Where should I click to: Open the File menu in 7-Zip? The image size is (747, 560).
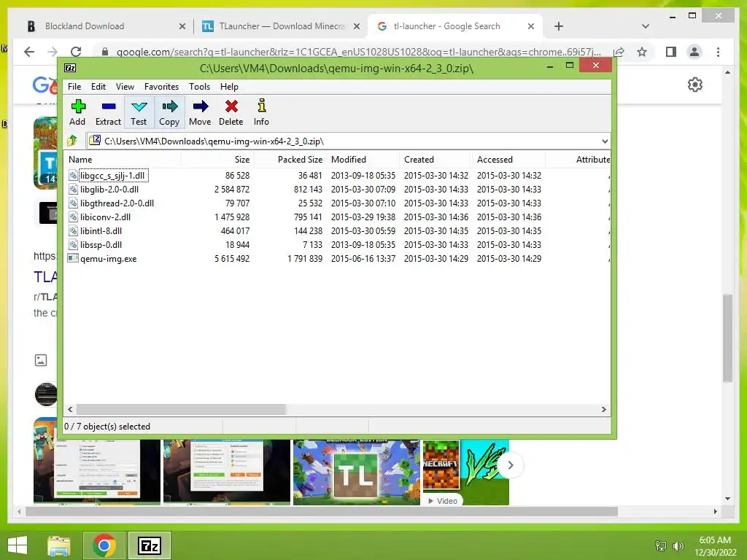(74, 87)
